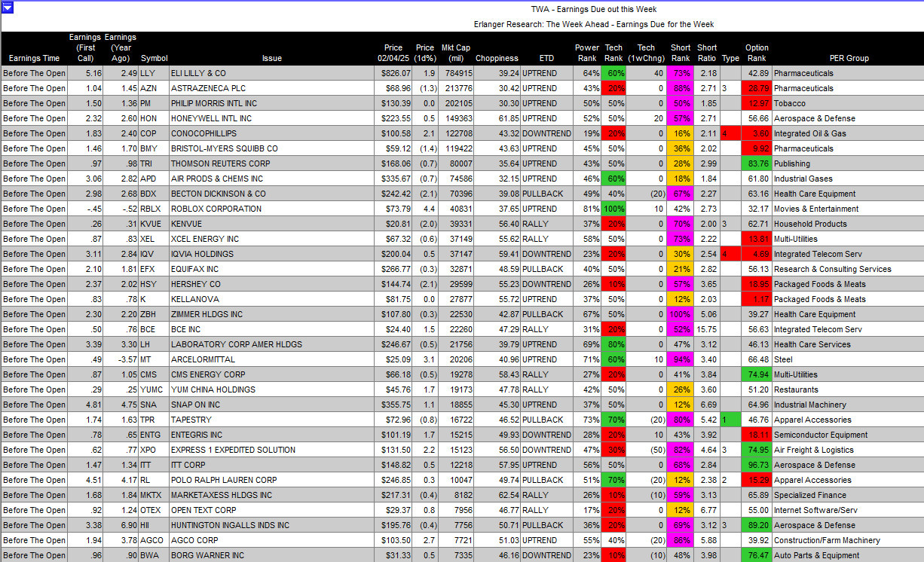
Task: Click the Publishing PER Group cell
Action: pos(848,163)
